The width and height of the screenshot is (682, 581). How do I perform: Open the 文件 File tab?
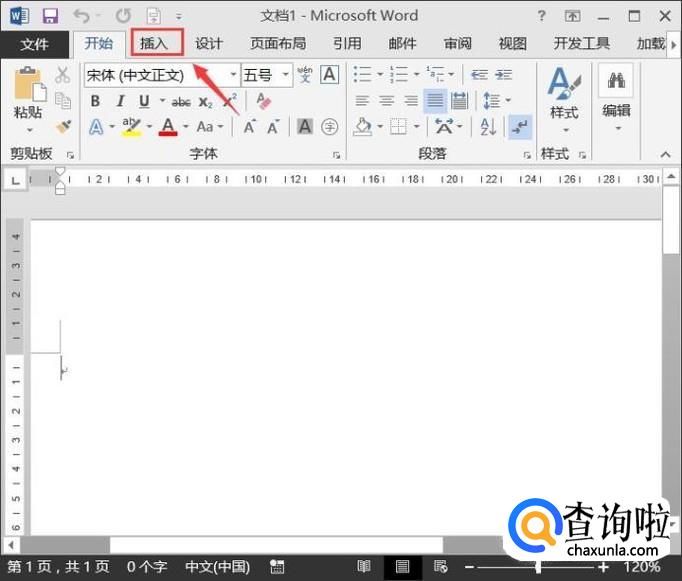34,44
